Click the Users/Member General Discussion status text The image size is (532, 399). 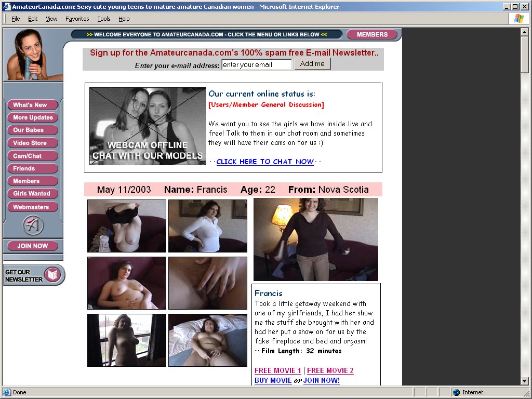click(267, 104)
